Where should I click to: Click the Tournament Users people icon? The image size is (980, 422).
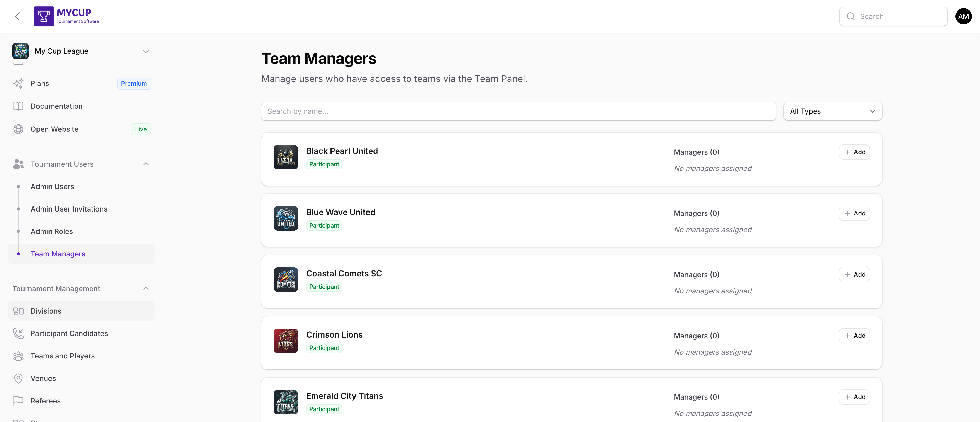pos(18,164)
